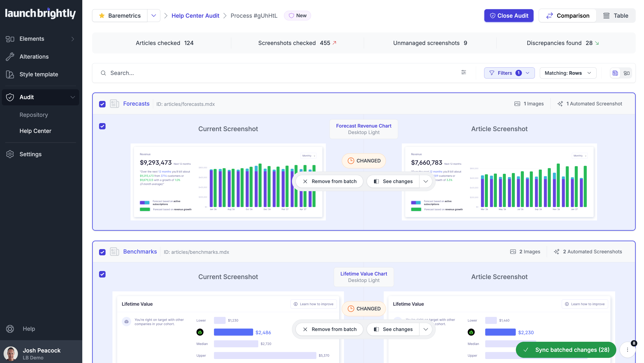Click the Benchmarks article document icon
Image resolution: width=644 pixels, height=363 pixels.
[x=114, y=251]
